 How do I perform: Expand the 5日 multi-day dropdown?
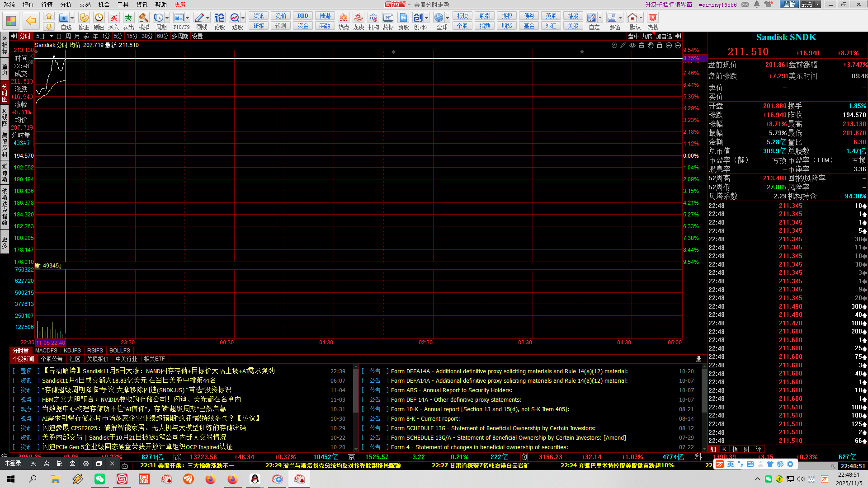coord(52,37)
